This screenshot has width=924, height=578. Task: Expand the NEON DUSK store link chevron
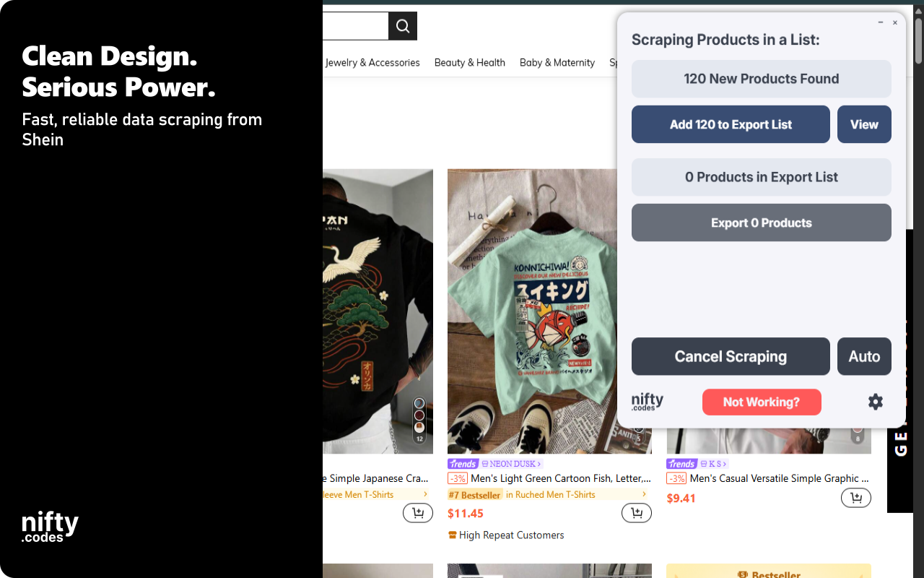[x=539, y=463]
